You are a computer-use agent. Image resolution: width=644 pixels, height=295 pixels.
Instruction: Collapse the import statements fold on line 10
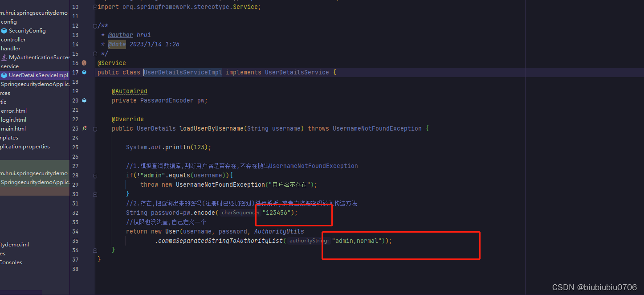click(x=95, y=7)
